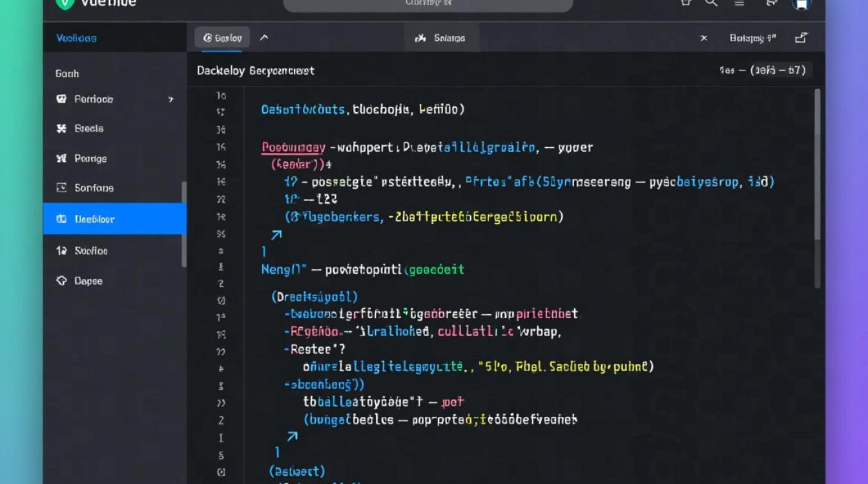Click the pink "(feader))" code line
The width and height of the screenshot is (868, 484).
301,164
